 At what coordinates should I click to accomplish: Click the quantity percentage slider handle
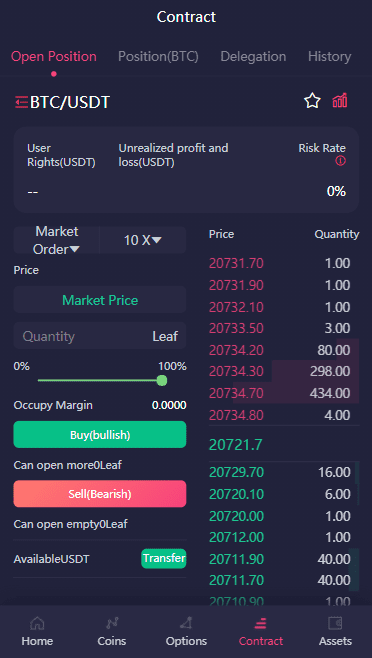tap(162, 381)
